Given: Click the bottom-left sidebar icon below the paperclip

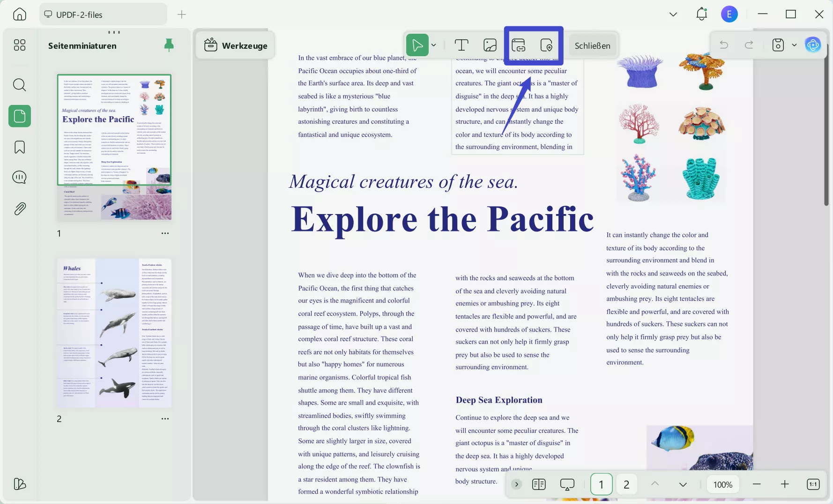Looking at the screenshot, I should (20, 484).
